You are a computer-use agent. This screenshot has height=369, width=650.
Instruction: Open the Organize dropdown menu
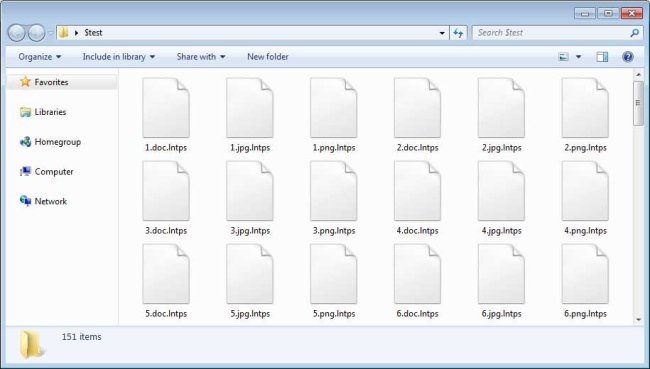(x=40, y=57)
